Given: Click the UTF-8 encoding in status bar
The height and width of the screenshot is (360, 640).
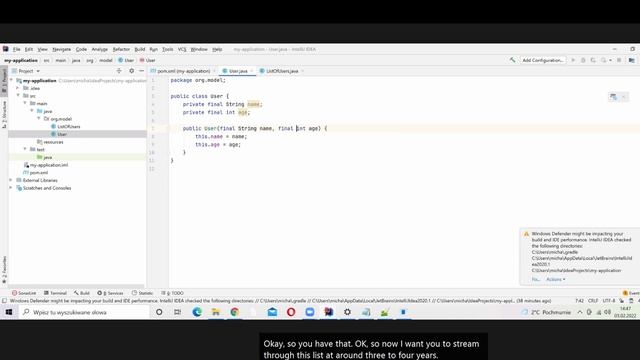Looking at the screenshot, I should tap(609, 301).
